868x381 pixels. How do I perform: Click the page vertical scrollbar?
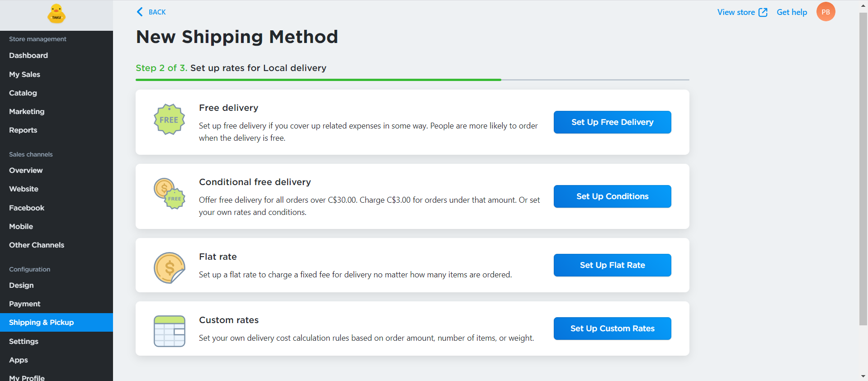pos(863,167)
